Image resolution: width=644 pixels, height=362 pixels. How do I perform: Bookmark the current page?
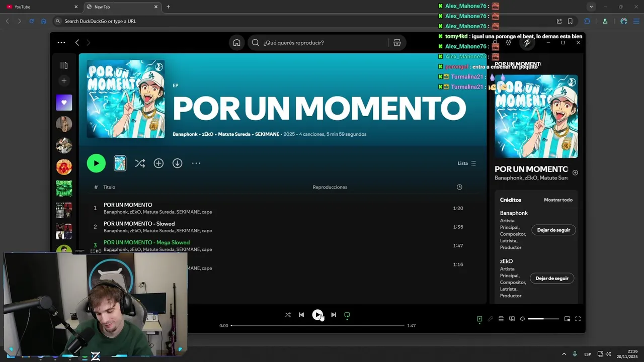570,21
